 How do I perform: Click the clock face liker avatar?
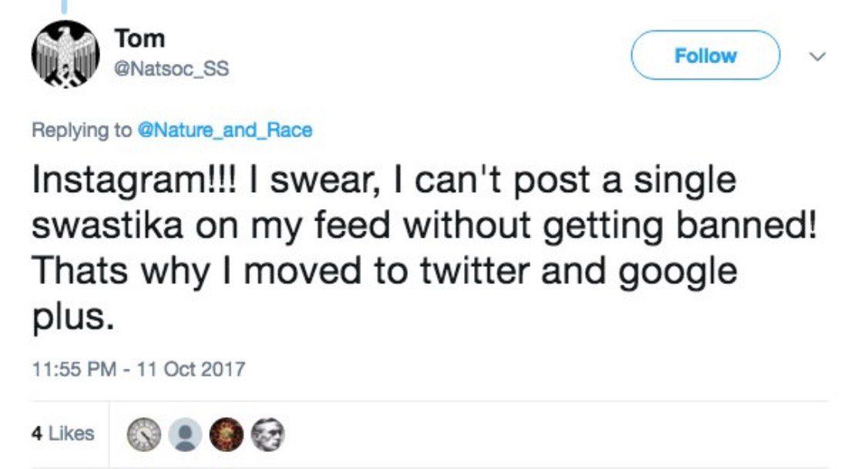[143, 434]
